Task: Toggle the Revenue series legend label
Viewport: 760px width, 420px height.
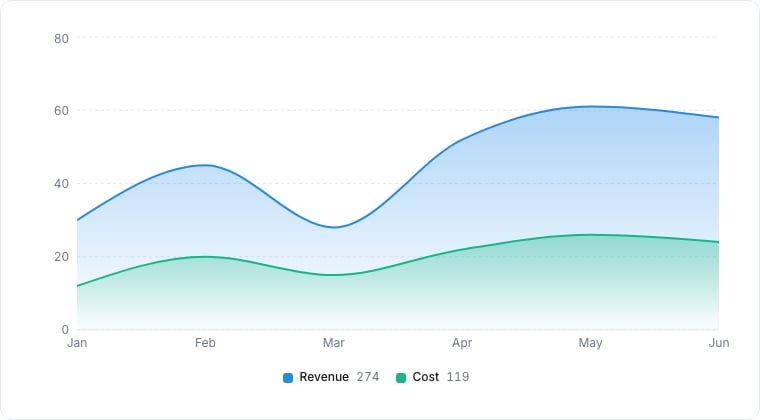Action: pos(324,377)
